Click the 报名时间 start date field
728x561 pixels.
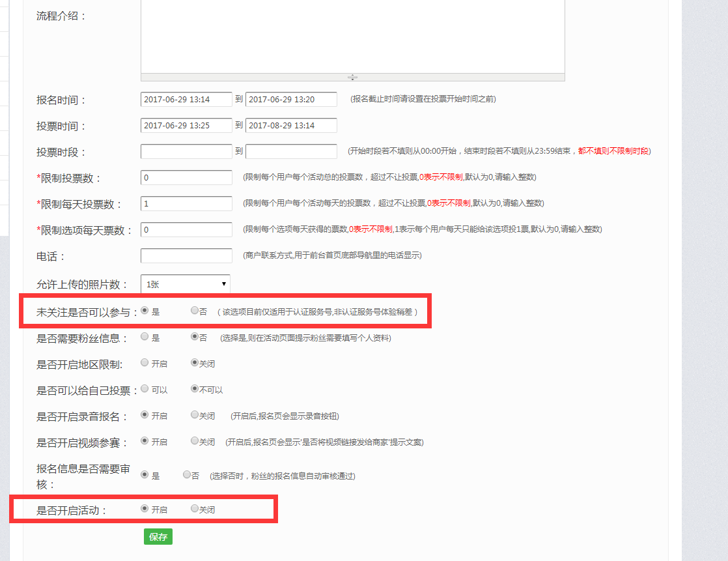(x=186, y=98)
